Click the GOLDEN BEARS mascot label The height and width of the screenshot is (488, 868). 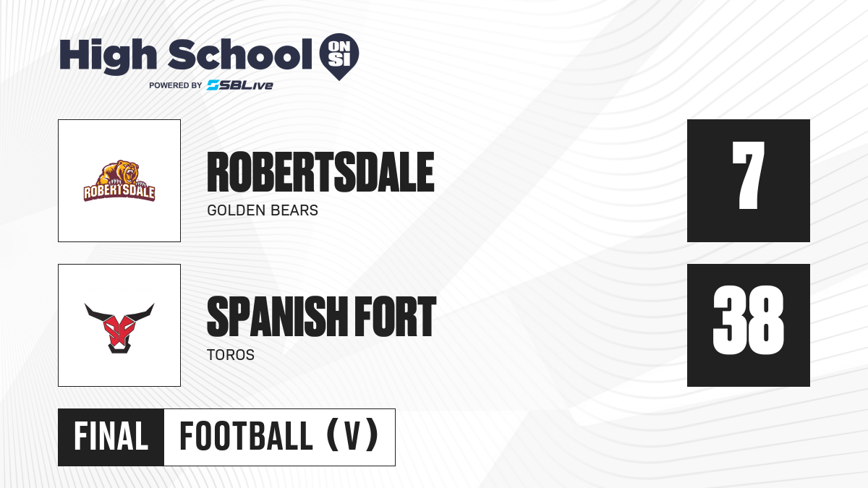(263, 211)
